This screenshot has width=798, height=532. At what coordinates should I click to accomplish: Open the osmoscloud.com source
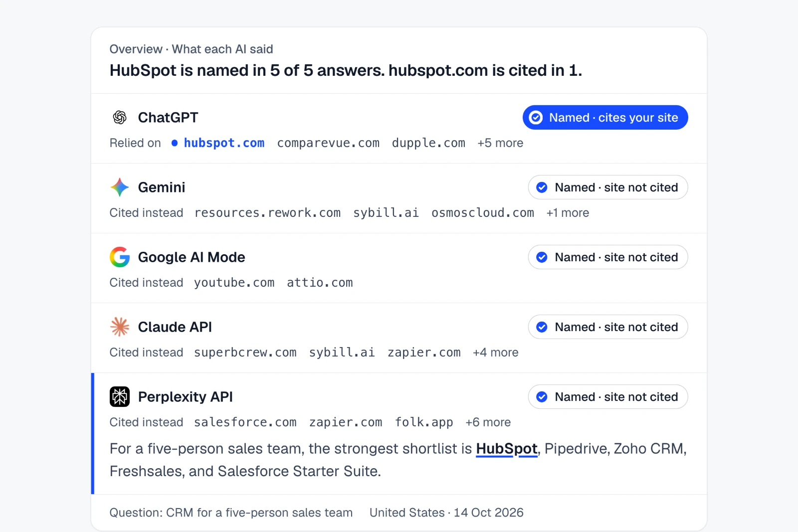[x=483, y=213]
